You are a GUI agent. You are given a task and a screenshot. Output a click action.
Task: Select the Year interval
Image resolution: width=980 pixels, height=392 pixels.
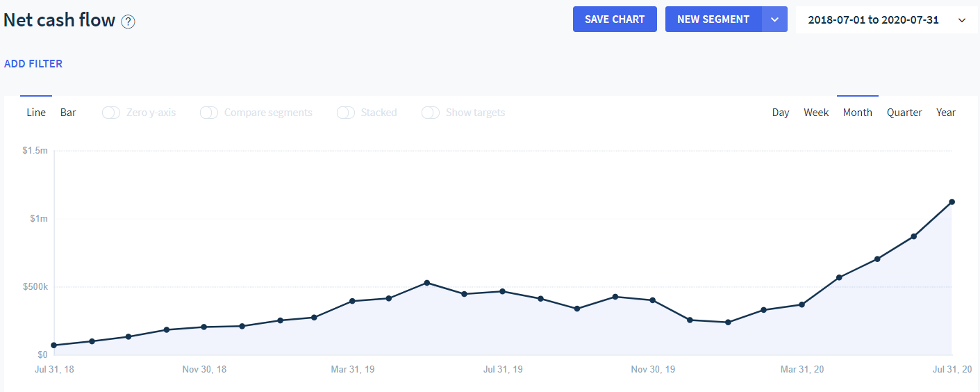946,113
